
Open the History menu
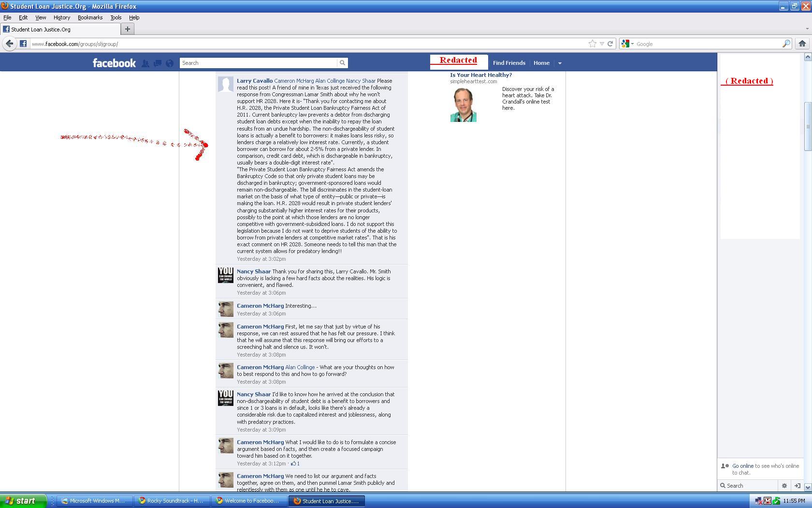61,17
